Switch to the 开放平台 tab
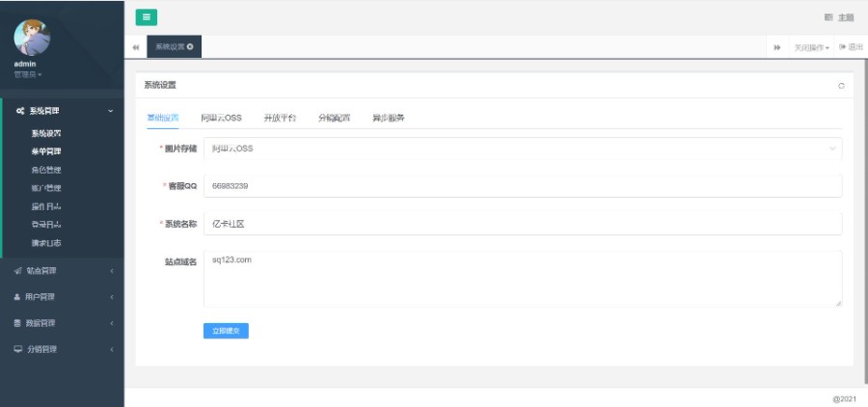 (x=280, y=118)
